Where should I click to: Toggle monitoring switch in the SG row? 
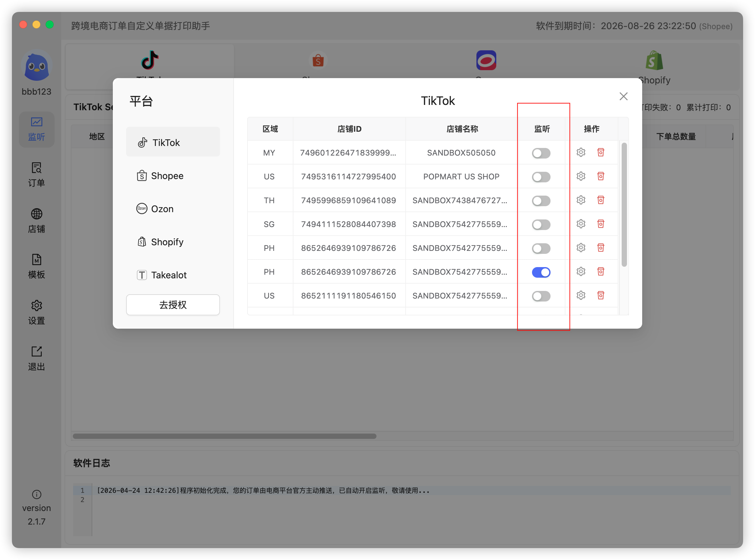pyautogui.click(x=541, y=224)
